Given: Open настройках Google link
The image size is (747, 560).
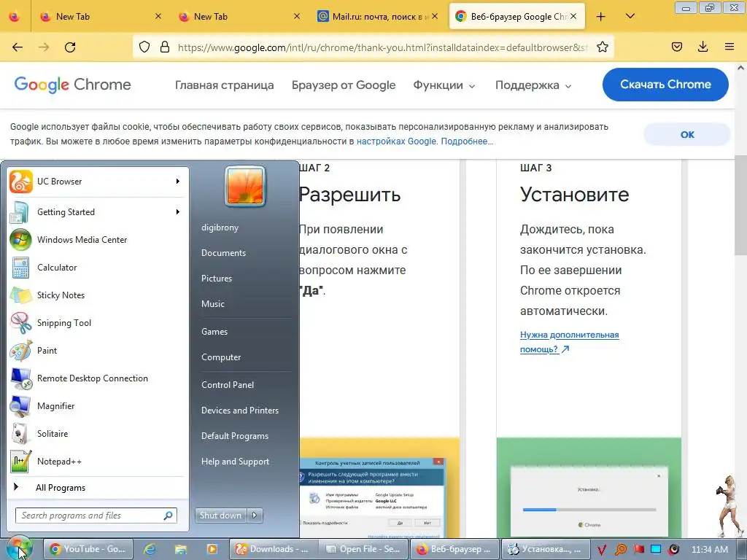Looking at the screenshot, I should [396, 141].
